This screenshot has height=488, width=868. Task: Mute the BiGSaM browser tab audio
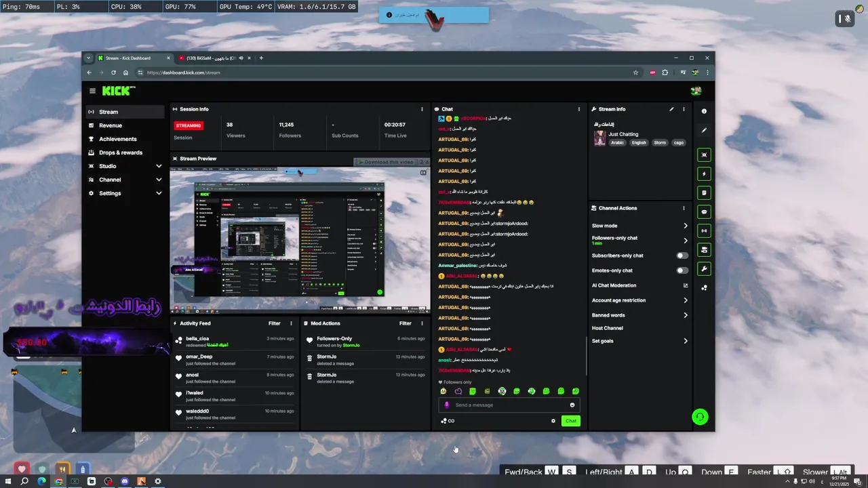coord(241,58)
